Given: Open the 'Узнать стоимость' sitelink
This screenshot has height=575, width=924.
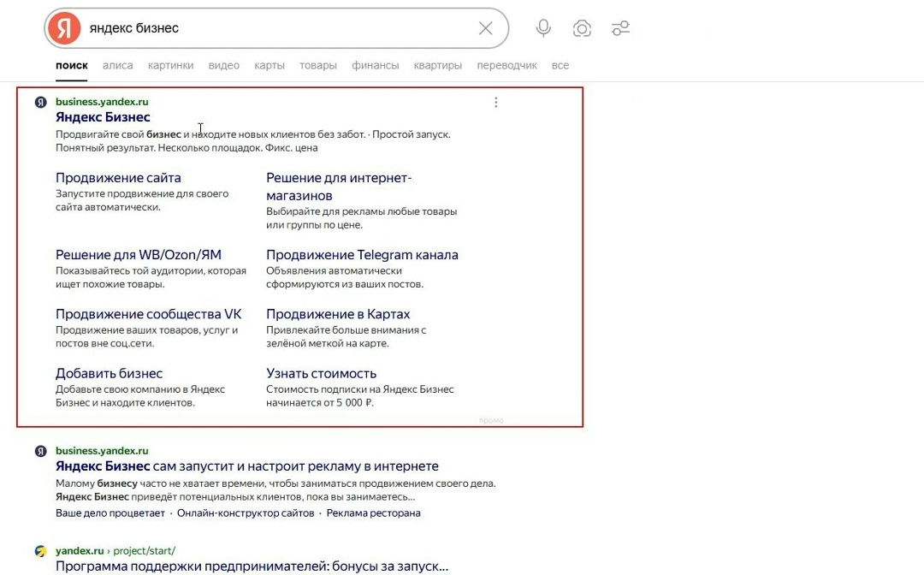Looking at the screenshot, I should (321, 373).
